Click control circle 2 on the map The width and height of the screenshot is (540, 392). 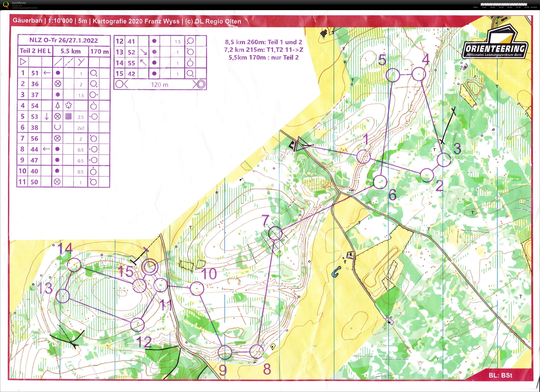tap(427, 175)
